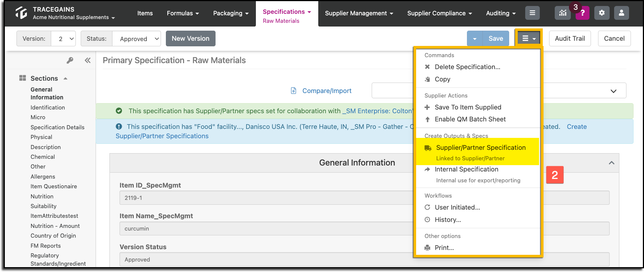This screenshot has width=644, height=272.
Task: Toggle the commands menu button
Action: [x=529, y=38]
